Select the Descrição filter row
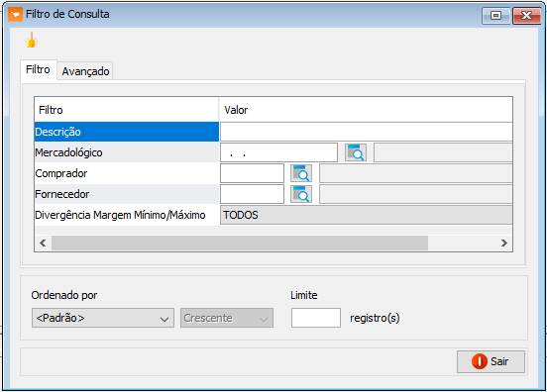Viewport: 547px width, 392px height. pyautogui.click(x=127, y=132)
